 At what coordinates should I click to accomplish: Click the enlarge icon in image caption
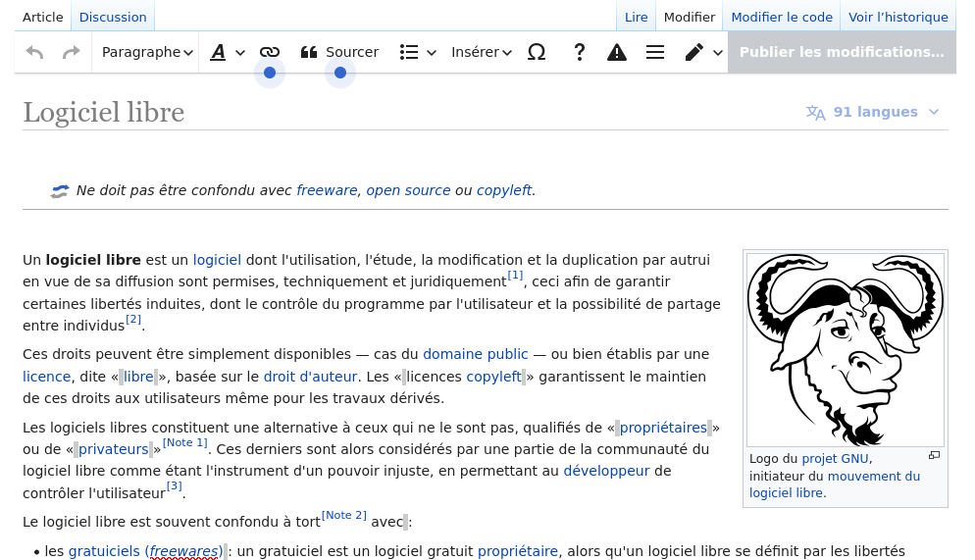pos(934,456)
